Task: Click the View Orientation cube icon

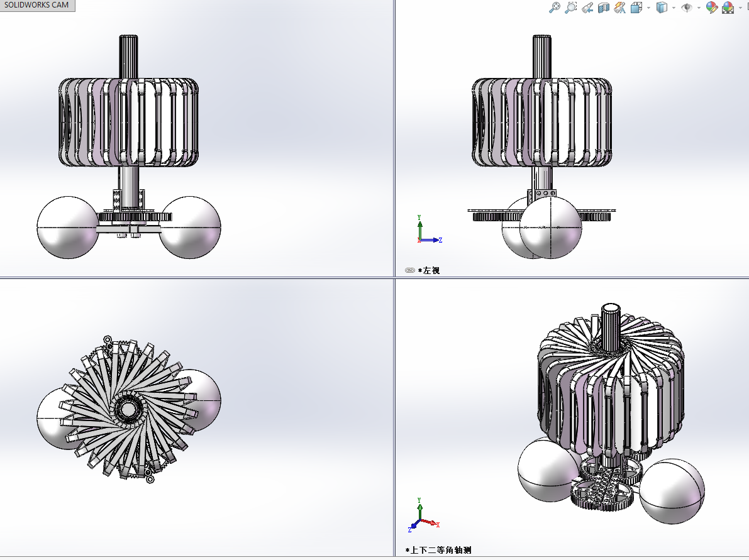Action: pos(636,7)
